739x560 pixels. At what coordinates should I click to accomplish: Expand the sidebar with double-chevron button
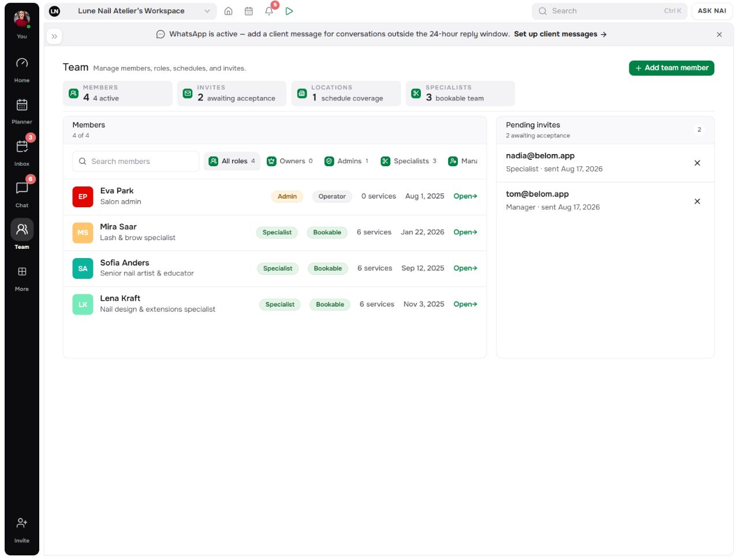tap(54, 36)
